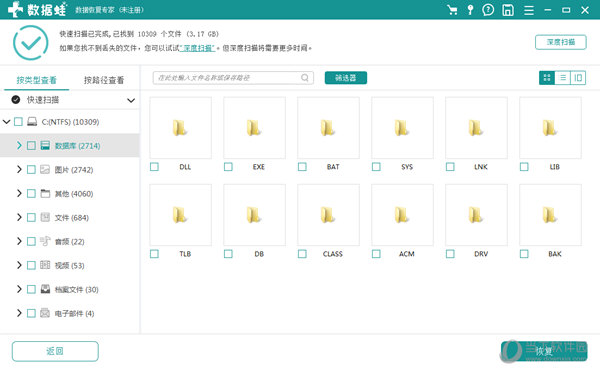The height and width of the screenshot is (375, 600).
Task: Click the 恢复 recover button
Action: [x=544, y=351]
